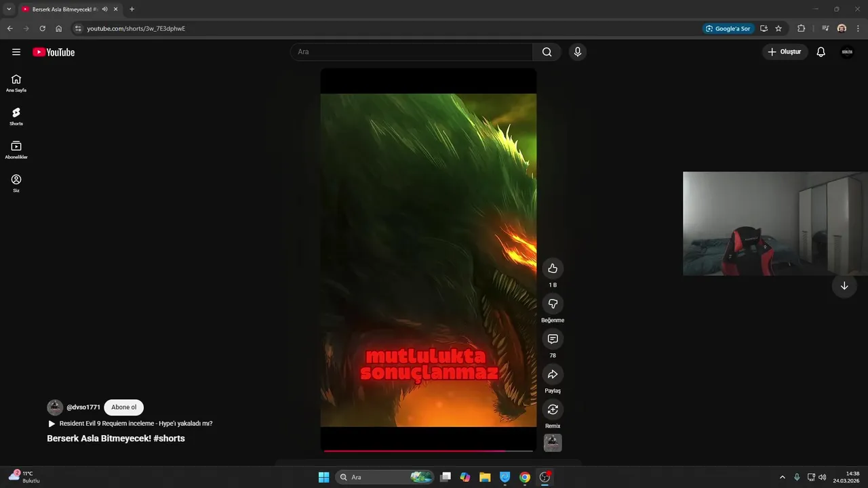Open the browser home page button

click(59, 28)
